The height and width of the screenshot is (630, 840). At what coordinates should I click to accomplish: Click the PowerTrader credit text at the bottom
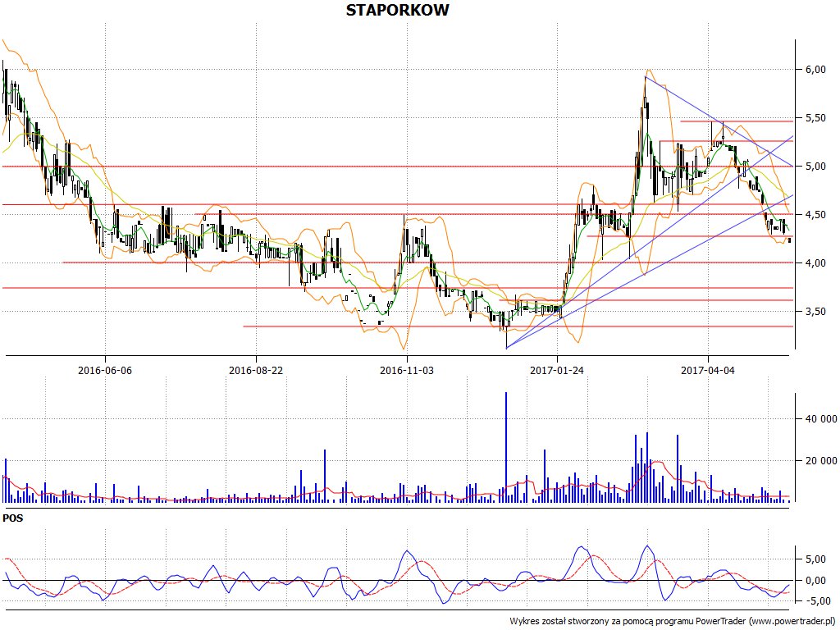[x=673, y=622]
